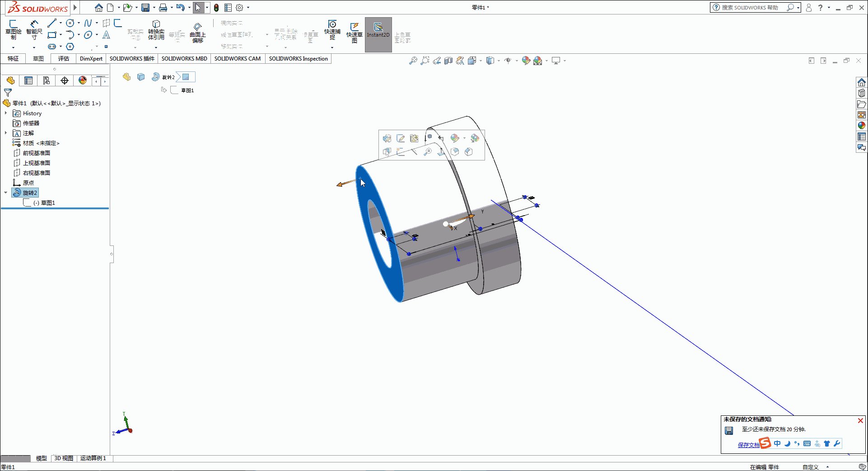Click 快速草图 rapid sketch
The width and height of the screenshot is (868, 471).
[x=355, y=33]
